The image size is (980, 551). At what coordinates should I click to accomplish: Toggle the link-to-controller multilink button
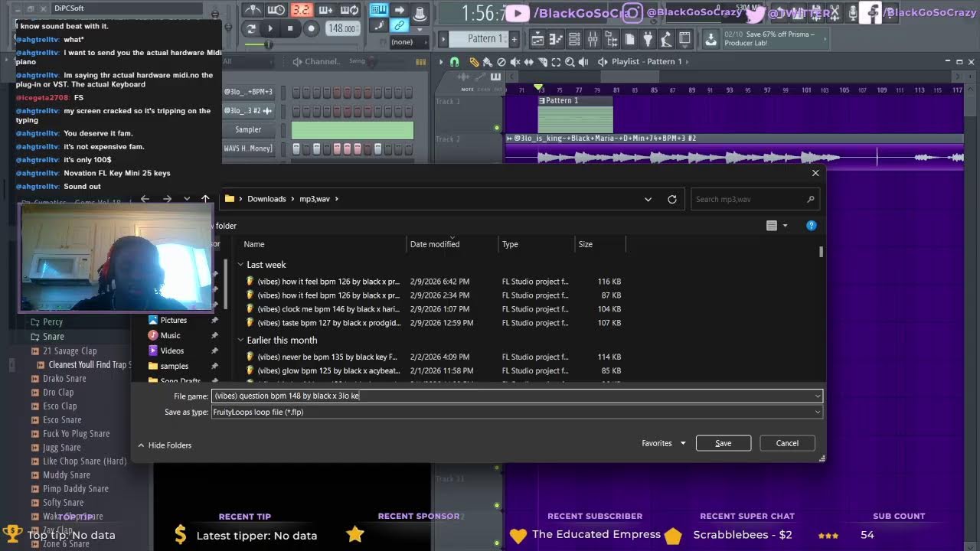[399, 25]
